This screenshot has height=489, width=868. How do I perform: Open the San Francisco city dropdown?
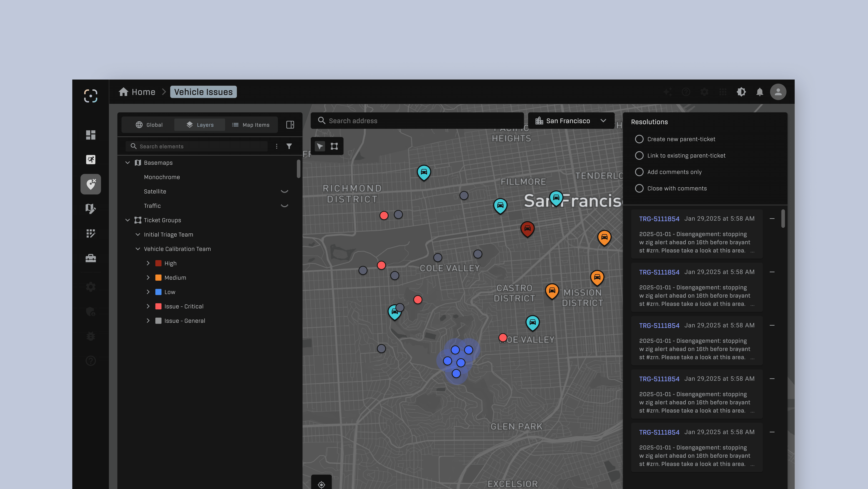[x=571, y=121]
